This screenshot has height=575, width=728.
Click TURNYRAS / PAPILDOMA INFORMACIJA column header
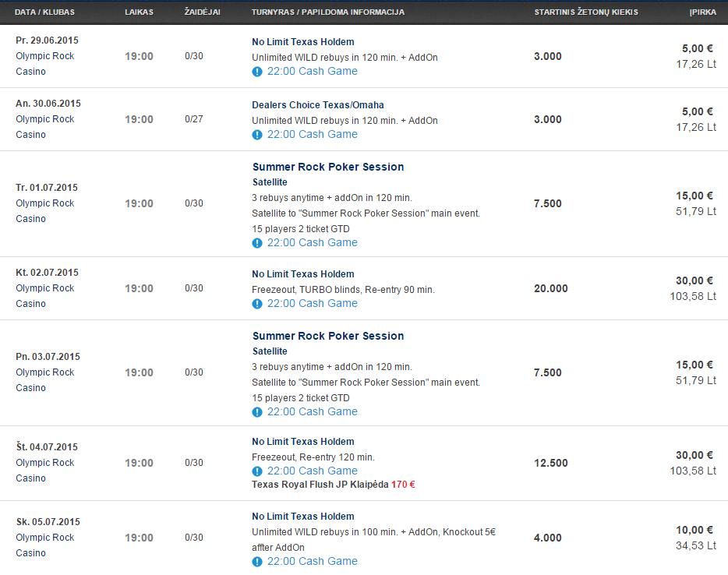pyautogui.click(x=328, y=12)
